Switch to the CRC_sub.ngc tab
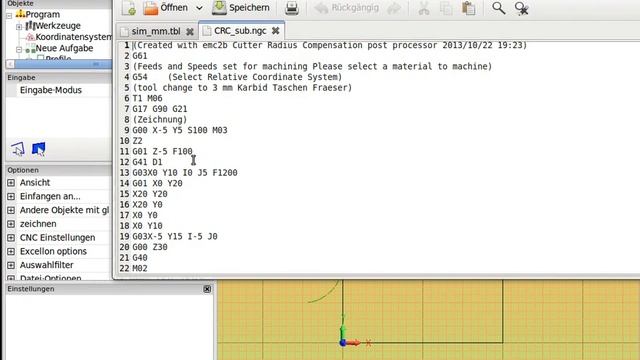This screenshot has width=640, height=360. [240, 31]
